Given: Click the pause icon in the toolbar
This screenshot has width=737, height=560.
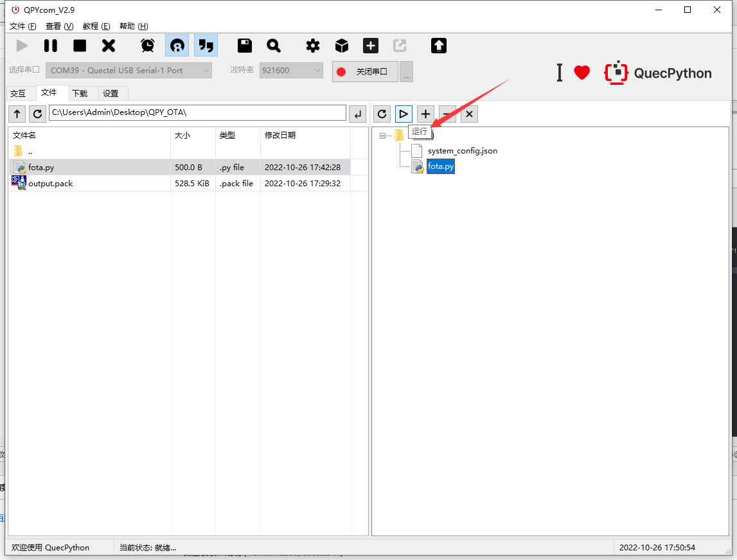Looking at the screenshot, I should 50,46.
